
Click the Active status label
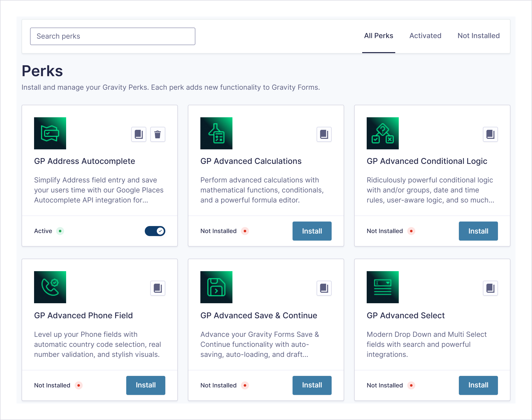[43, 231]
